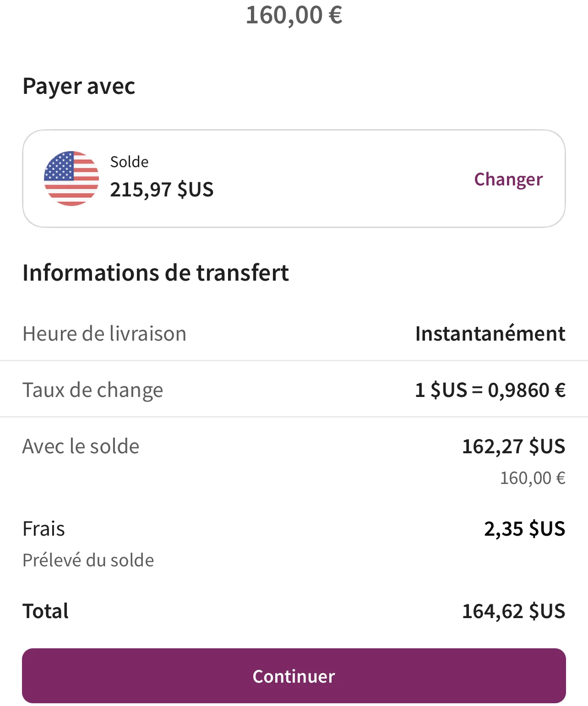Click the US flag icon
The height and width of the screenshot is (706, 588).
(x=71, y=179)
